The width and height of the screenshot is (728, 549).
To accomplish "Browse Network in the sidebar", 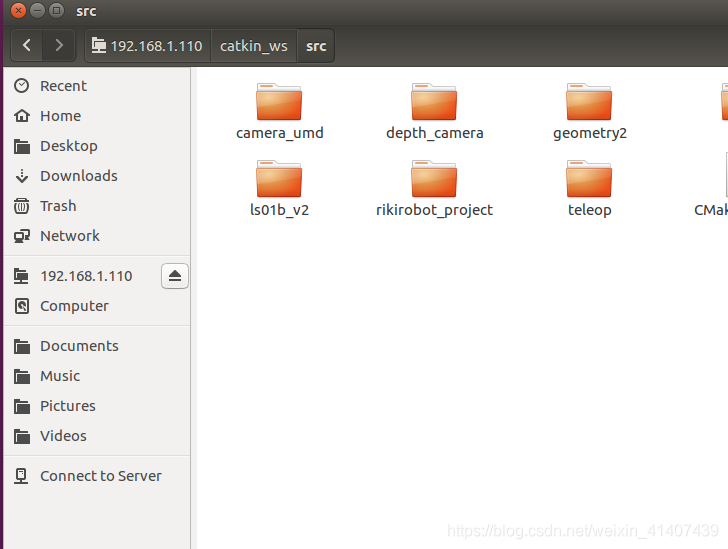I will tap(97, 236).
